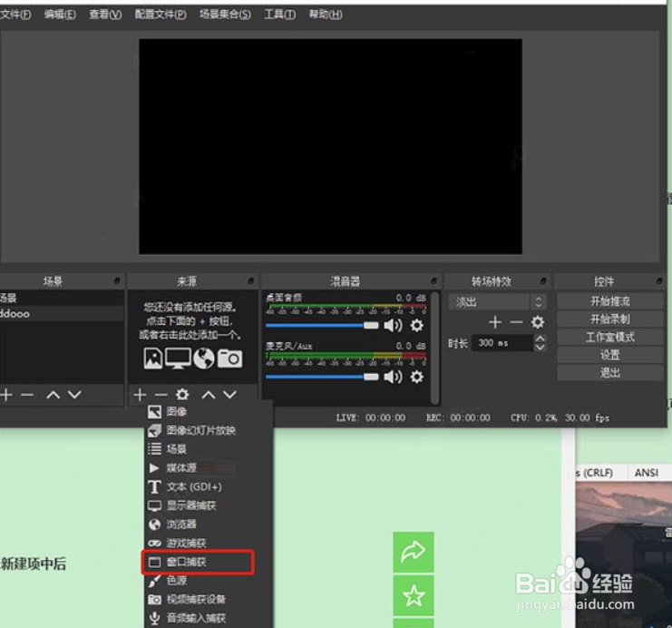Mute the 桌面音频 speaker icon
The height and width of the screenshot is (628, 672).
tap(393, 326)
